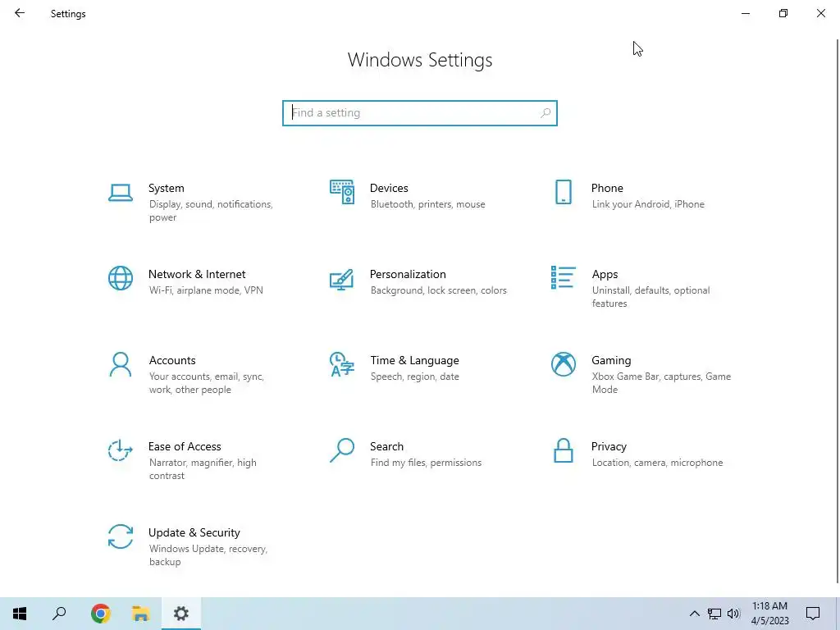Click 'Bluetooth, printers, mouse' description
The image size is (840, 630).
[427, 204]
